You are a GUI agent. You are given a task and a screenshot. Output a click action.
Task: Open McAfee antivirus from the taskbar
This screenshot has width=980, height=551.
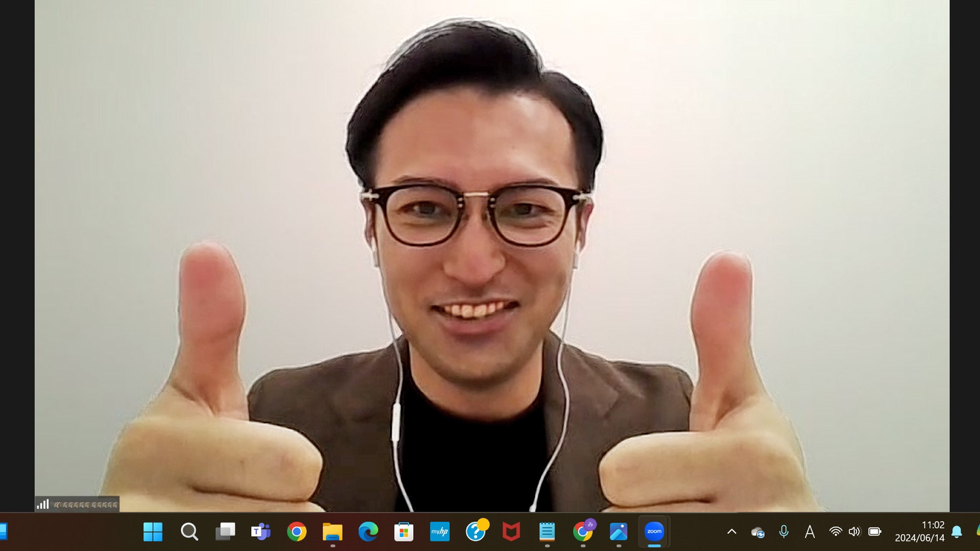(511, 531)
